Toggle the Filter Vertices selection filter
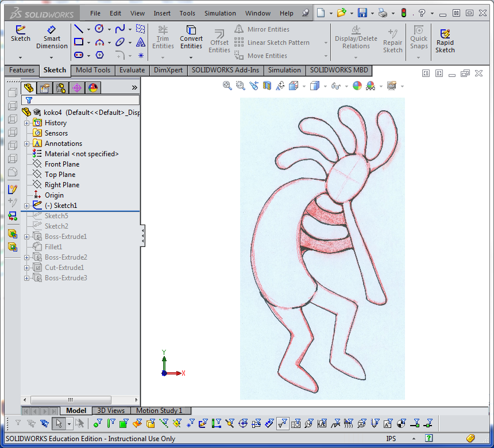Viewport: 494px width, 448px height. point(98,423)
